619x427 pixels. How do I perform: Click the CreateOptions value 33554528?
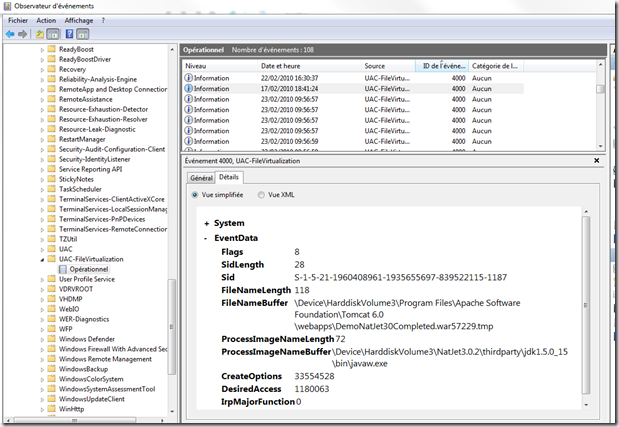pos(314,376)
